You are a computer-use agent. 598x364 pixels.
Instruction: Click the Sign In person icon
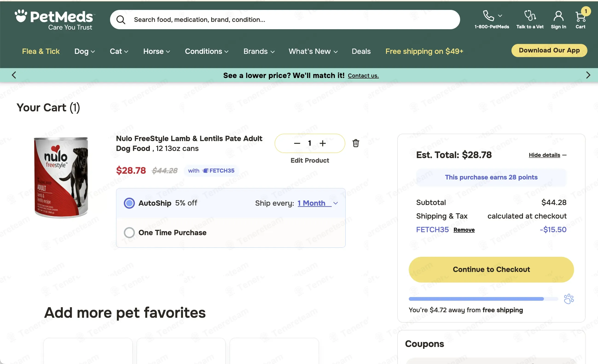558,16
